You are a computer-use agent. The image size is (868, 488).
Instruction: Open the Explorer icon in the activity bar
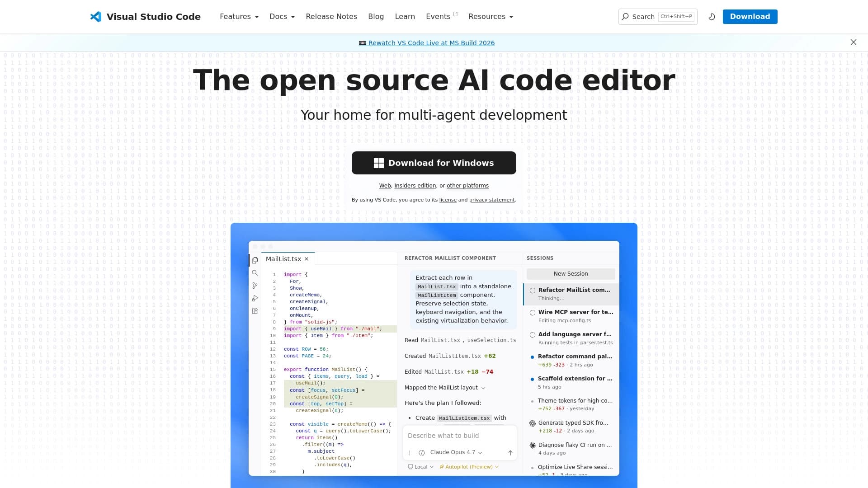coord(255,260)
